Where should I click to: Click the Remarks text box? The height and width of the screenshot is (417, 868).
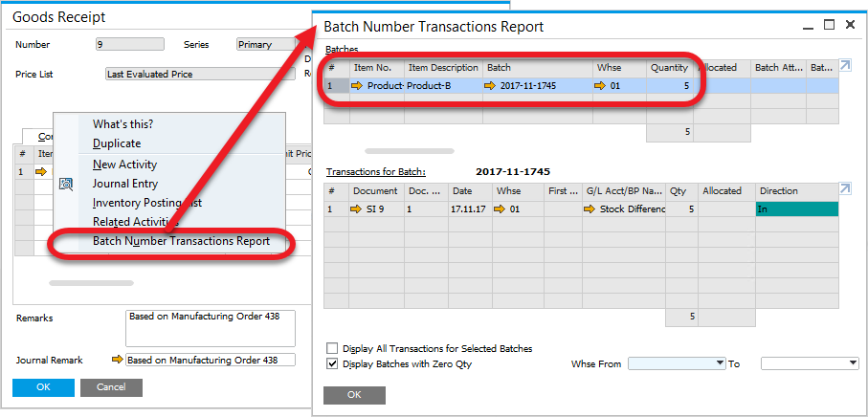coord(211,328)
